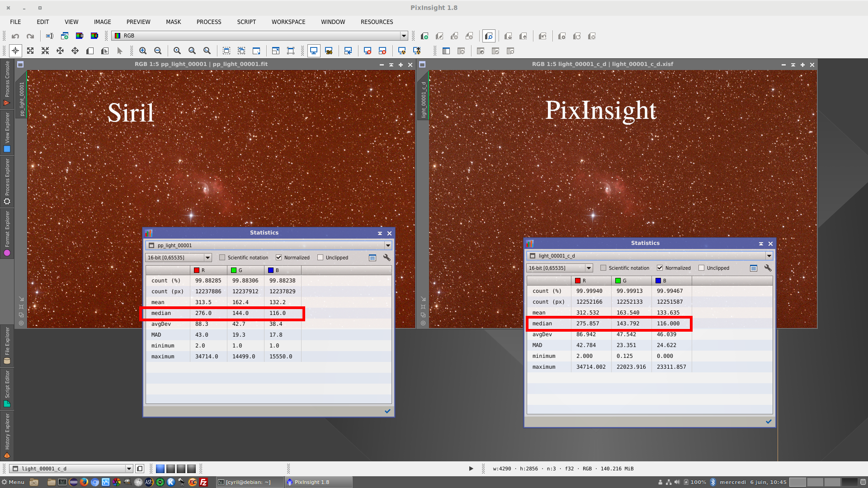Click the play triangle in status bar
The width and height of the screenshot is (868, 488).
[471, 469]
